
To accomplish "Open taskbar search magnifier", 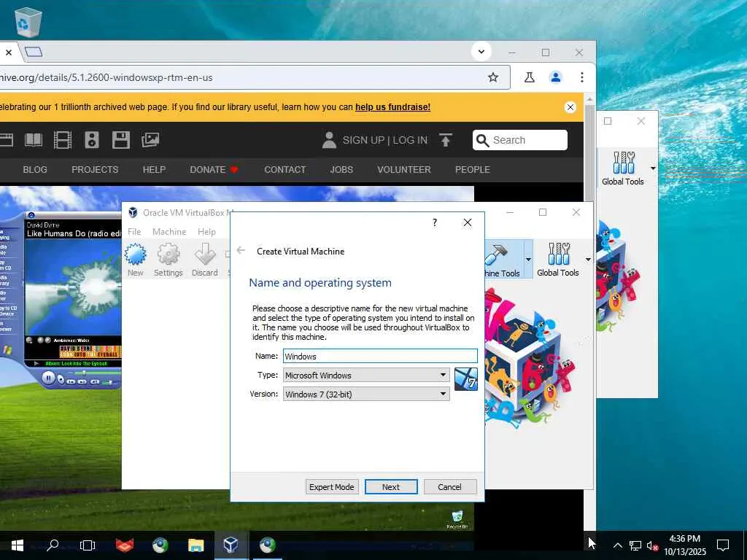I will tap(53, 545).
